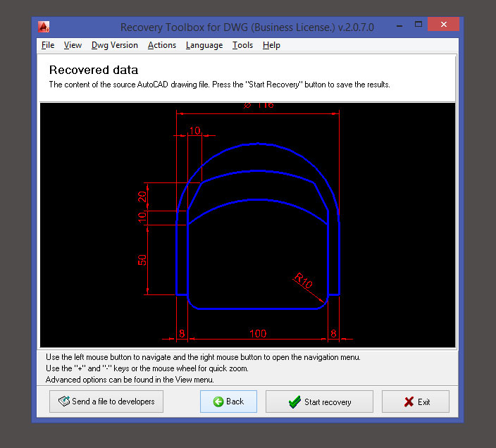The height and width of the screenshot is (448, 496).
Task: Click the vertical 10 dimension on left
Action: point(142,218)
